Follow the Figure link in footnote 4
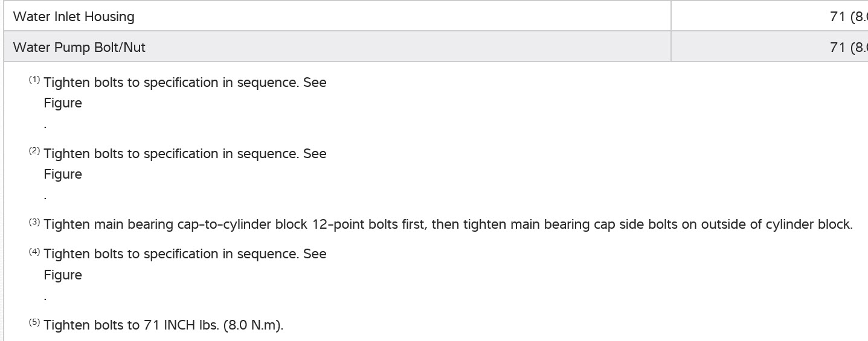 [x=62, y=275]
